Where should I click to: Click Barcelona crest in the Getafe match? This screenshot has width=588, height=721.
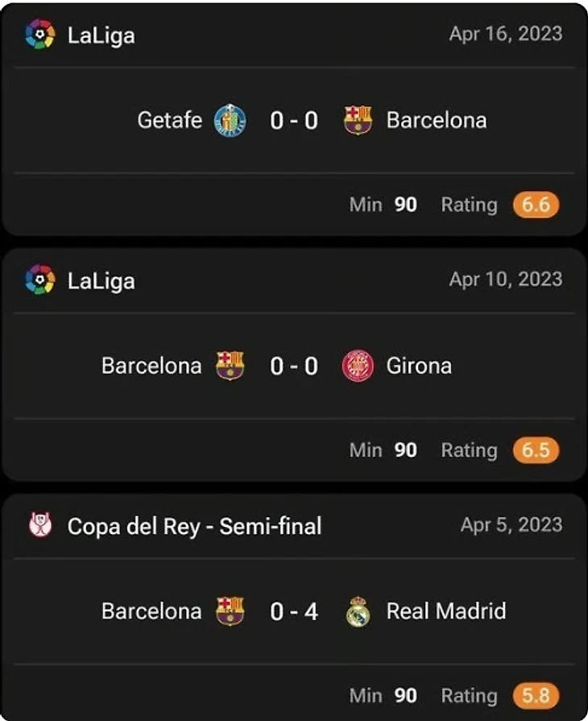[358, 121]
